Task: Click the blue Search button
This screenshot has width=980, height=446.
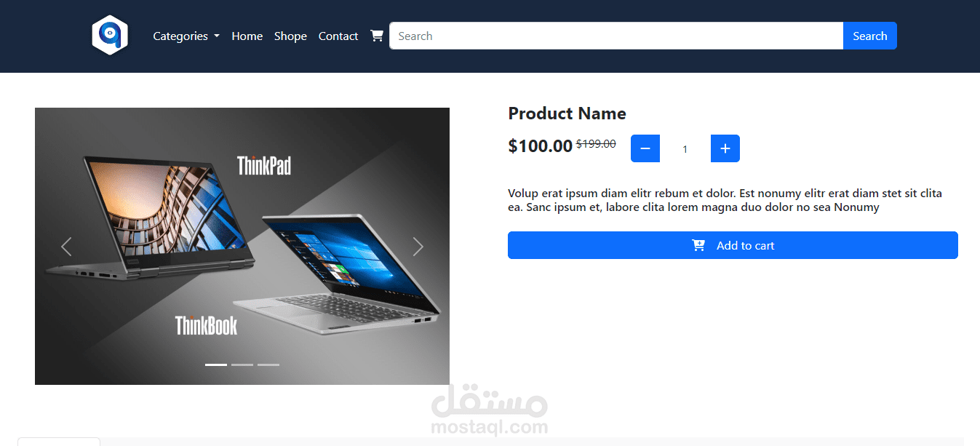Action: [870, 36]
